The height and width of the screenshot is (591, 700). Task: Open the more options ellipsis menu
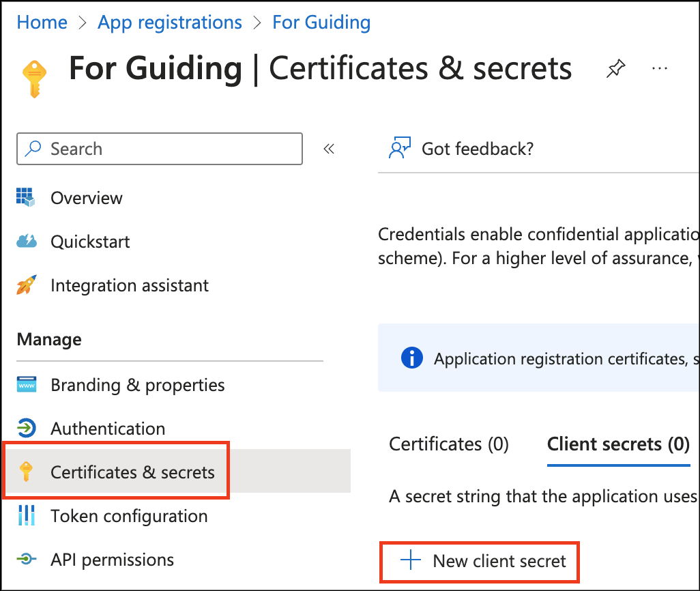pyautogui.click(x=659, y=69)
